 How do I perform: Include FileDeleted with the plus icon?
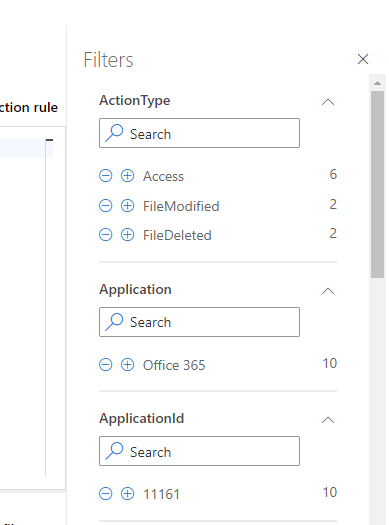pos(127,235)
